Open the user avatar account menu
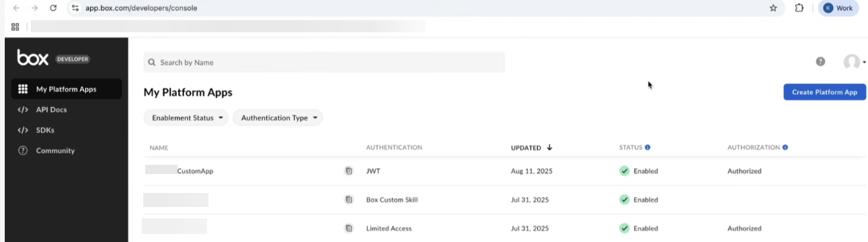 pos(854,62)
